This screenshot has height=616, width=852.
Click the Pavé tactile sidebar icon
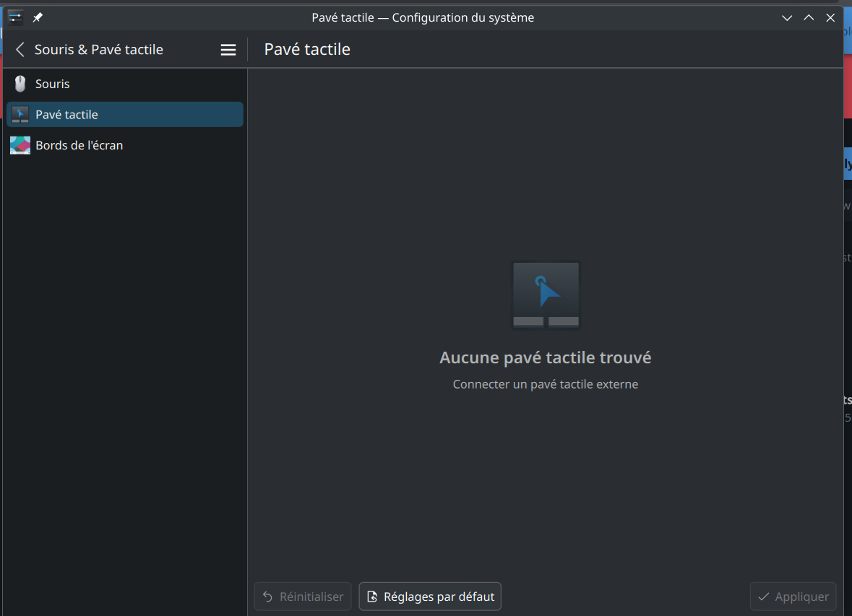click(20, 115)
